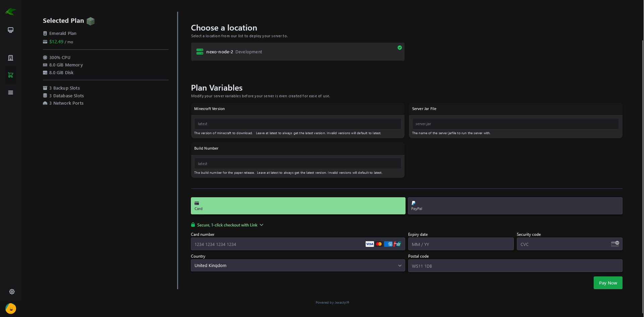Click the Plan Variables heading
Viewport: 644px width, 317px height.
(217, 88)
